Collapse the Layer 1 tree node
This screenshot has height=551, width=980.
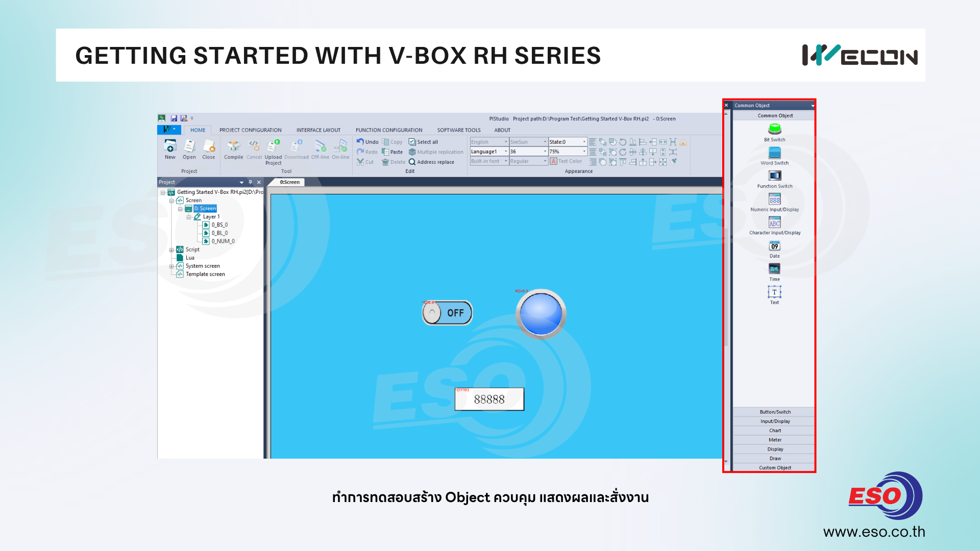(188, 217)
